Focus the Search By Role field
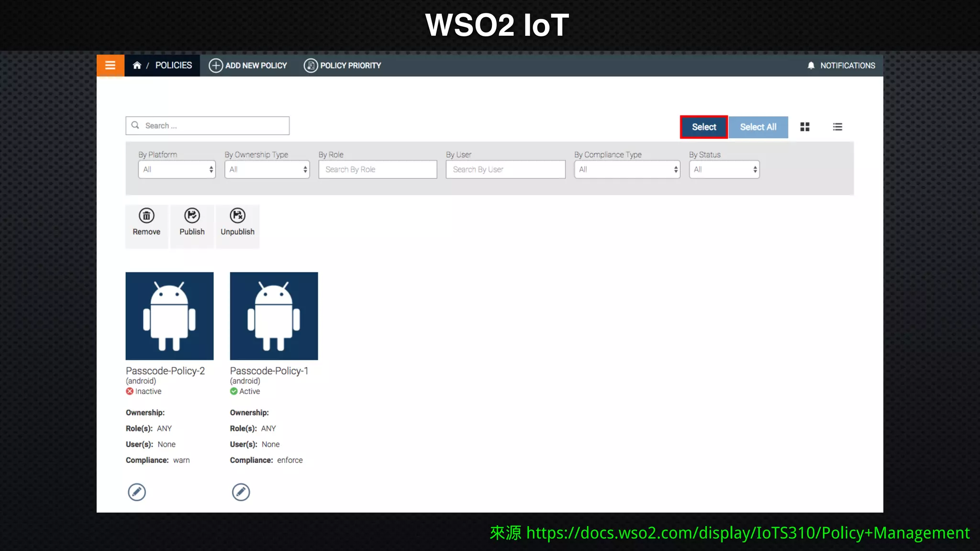 378,169
